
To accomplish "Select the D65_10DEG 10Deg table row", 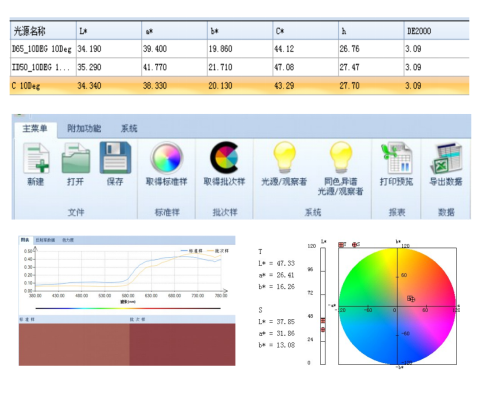I will click(239, 49).
